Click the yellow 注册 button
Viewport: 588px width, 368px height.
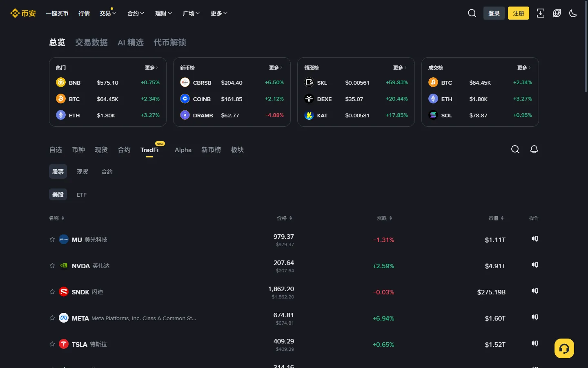tap(519, 13)
